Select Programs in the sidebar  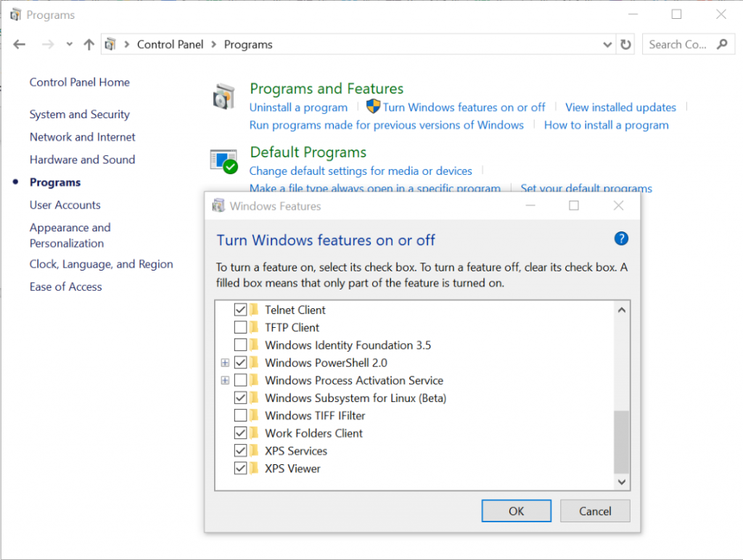(x=55, y=182)
